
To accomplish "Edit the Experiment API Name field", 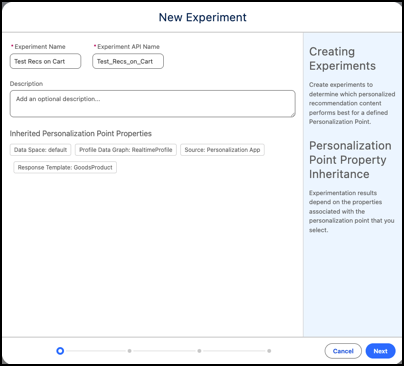I will point(128,61).
